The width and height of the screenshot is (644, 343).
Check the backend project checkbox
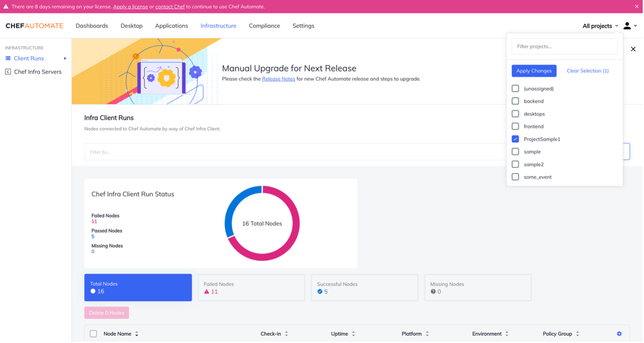point(515,101)
